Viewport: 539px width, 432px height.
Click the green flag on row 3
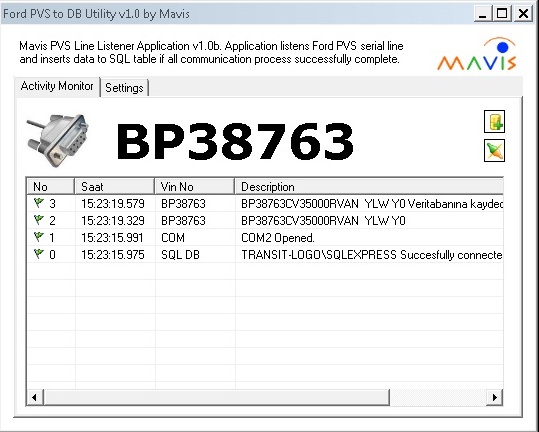(39, 203)
